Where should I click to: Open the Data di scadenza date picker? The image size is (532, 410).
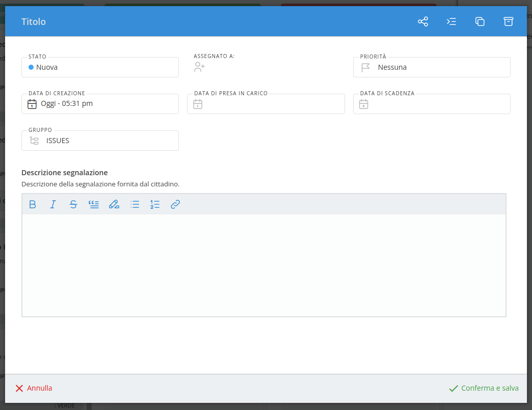pyautogui.click(x=432, y=104)
